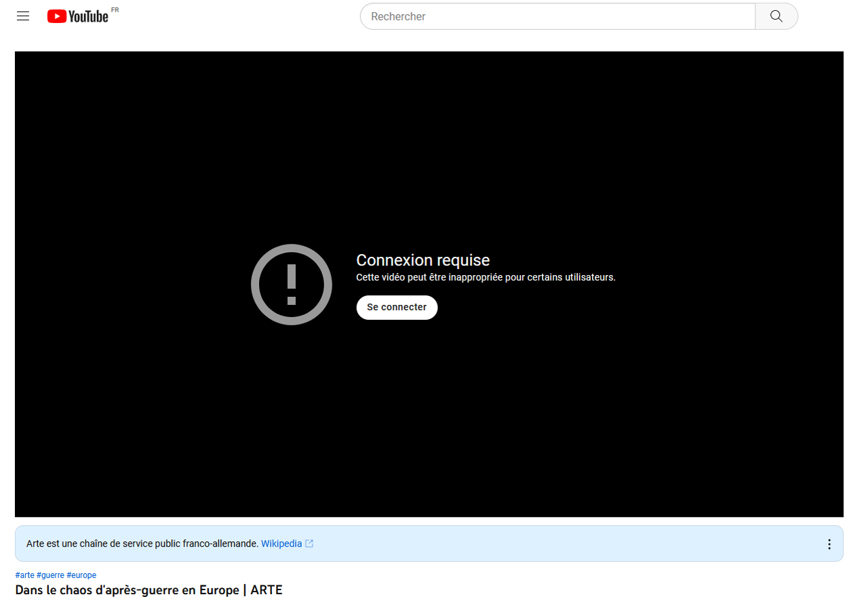Go to YouTube home via logo

[78, 16]
